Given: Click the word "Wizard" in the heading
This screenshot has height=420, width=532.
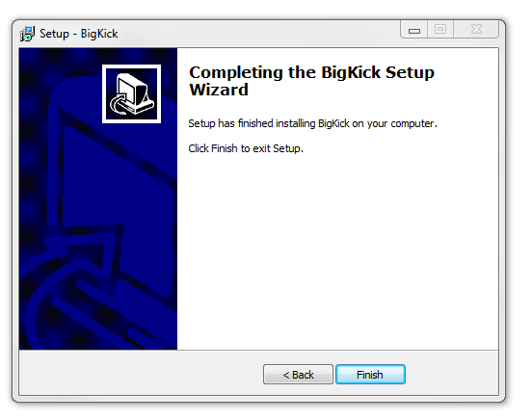Looking at the screenshot, I should click(x=219, y=90).
